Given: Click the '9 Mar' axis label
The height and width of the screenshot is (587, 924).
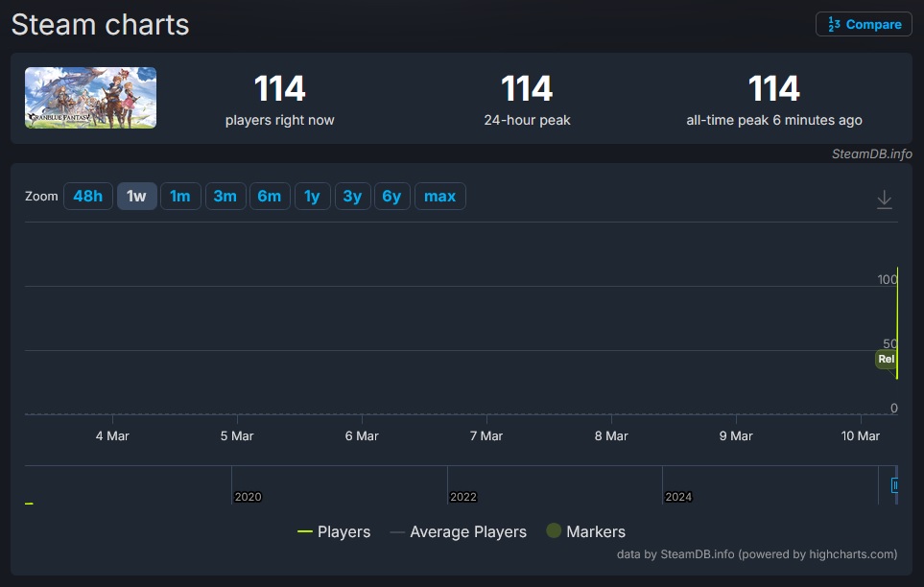Looking at the screenshot, I should pyautogui.click(x=735, y=436).
